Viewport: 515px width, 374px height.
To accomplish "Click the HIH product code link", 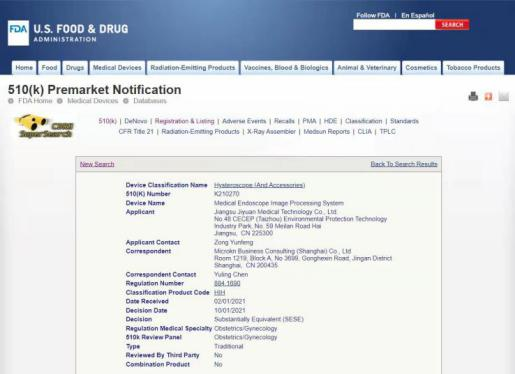I will [219, 292].
